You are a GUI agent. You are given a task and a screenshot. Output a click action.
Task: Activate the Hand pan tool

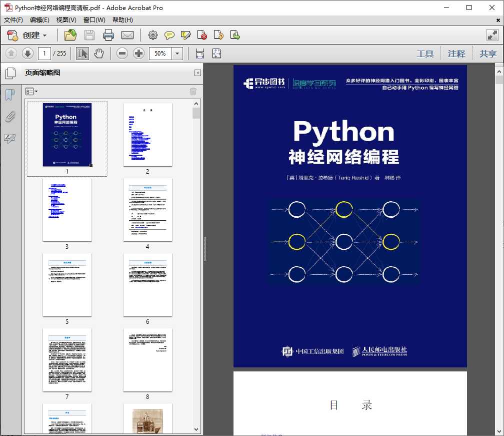[99, 54]
